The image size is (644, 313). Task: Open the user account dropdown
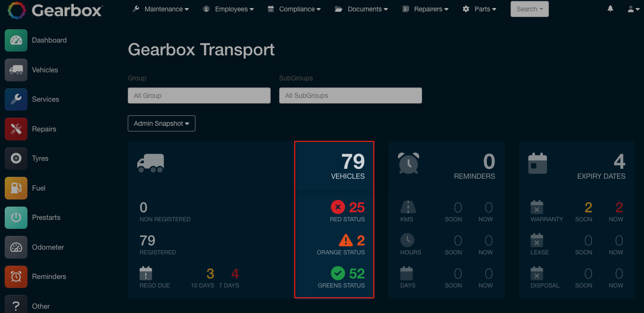point(633,9)
